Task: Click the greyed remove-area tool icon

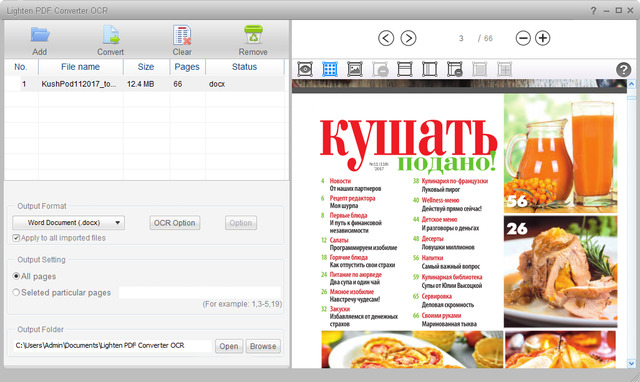Action: click(380, 69)
